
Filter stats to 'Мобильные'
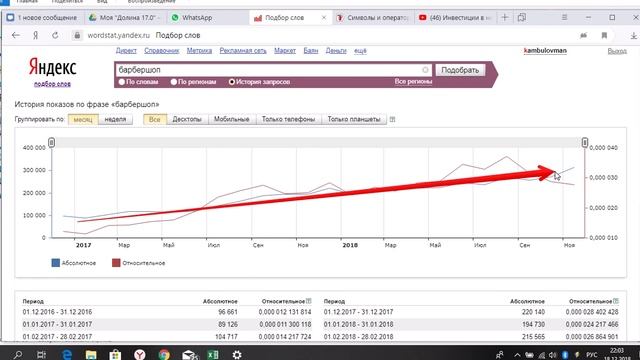pyautogui.click(x=231, y=119)
